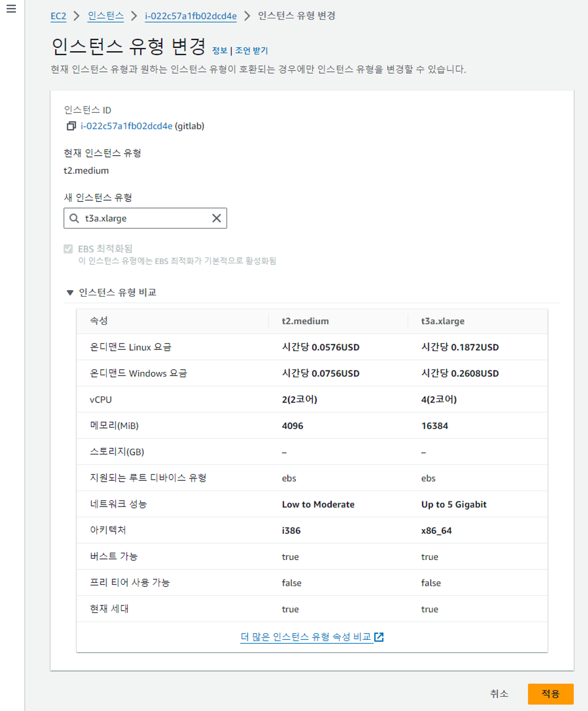Open the instance ID link labeled gitlab
The image size is (588, 711).
click(126, 126)
